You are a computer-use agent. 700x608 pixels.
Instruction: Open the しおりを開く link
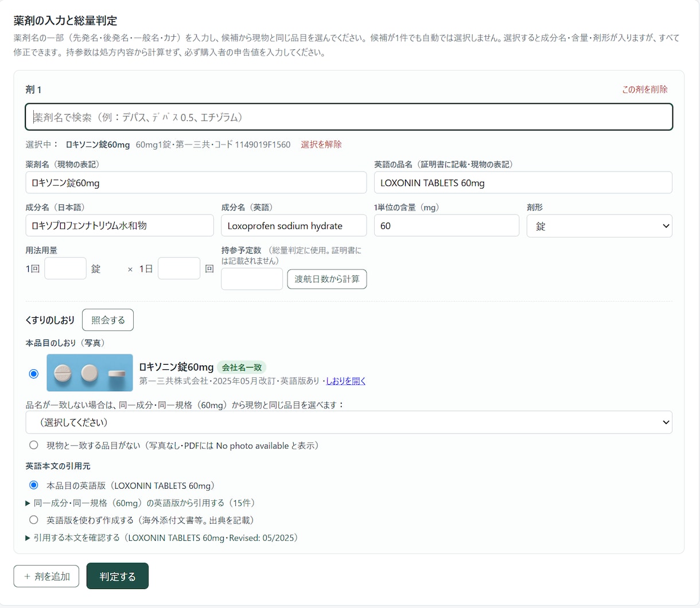pyautogui.click(x=346, y=381)
